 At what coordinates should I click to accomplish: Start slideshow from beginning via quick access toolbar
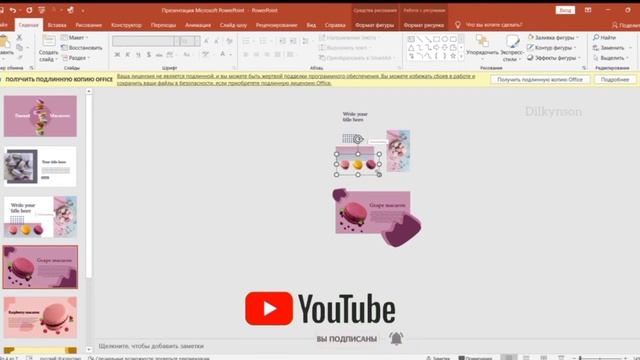pos(42,10)
